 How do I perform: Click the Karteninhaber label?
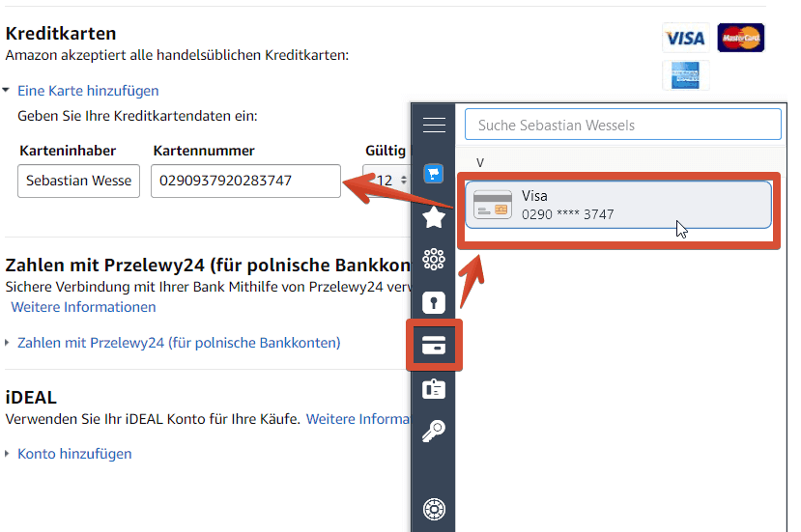tap(68, 151)
